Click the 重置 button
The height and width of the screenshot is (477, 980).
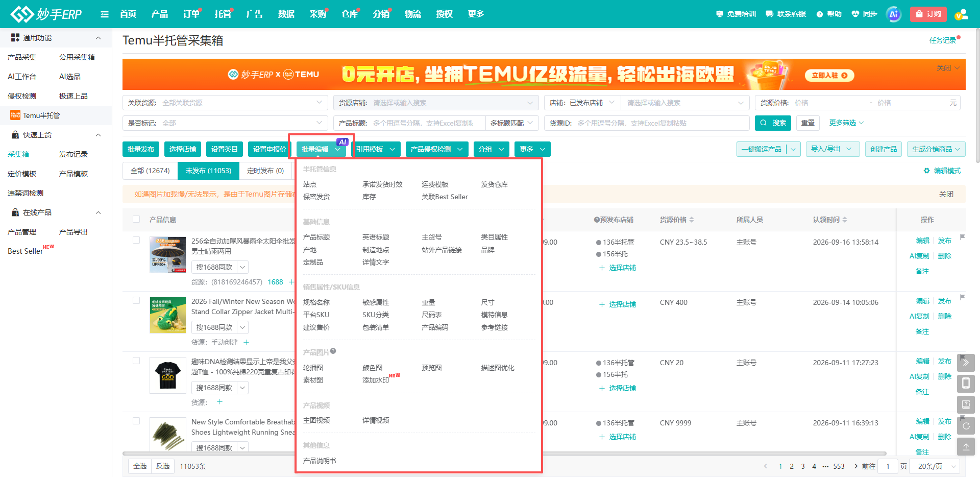pos(808,123)
